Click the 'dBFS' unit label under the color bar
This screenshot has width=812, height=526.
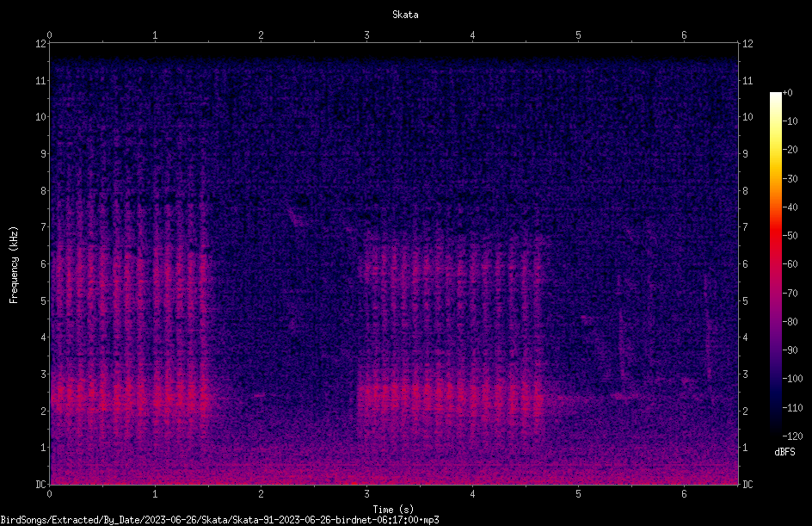[784, 452]
